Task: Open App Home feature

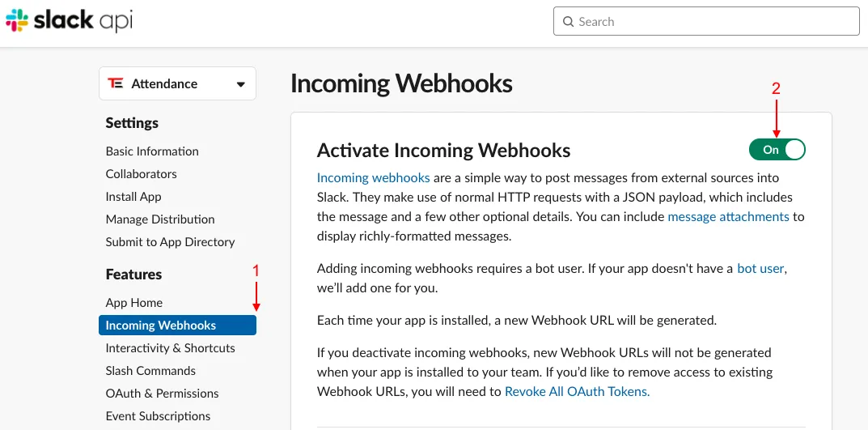Action: click(x=134, y=303)
